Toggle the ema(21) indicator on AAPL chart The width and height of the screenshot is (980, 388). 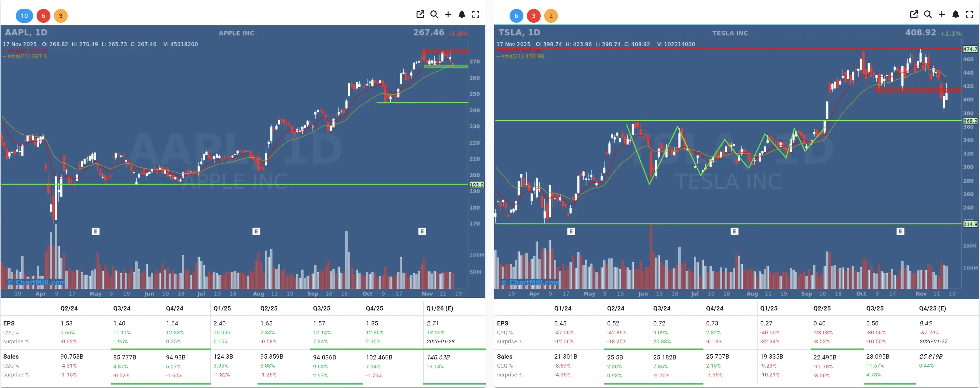point(25,56)
